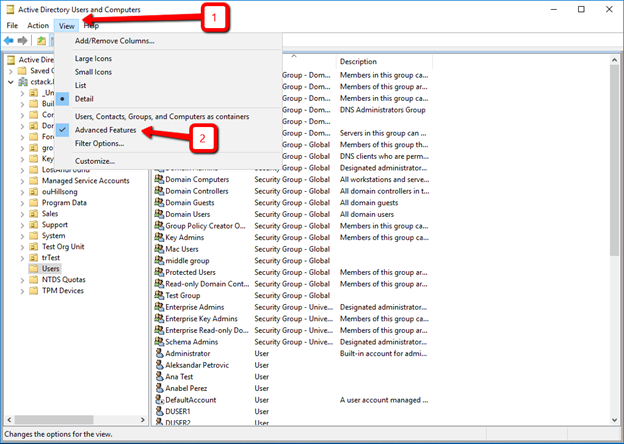This screenshot has height=444, width=624.
Task: Click the DUSER1 user icon
Action: pos(159,411)
